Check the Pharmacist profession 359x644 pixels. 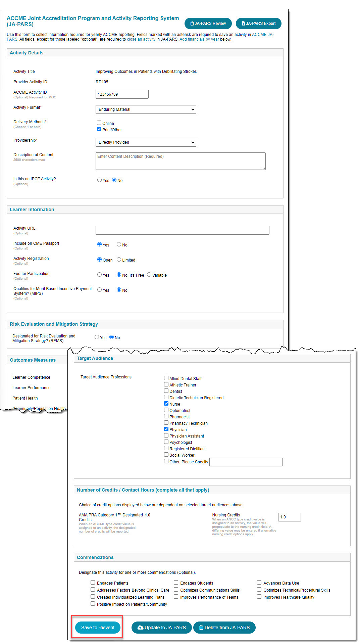(x=166, y=416)
